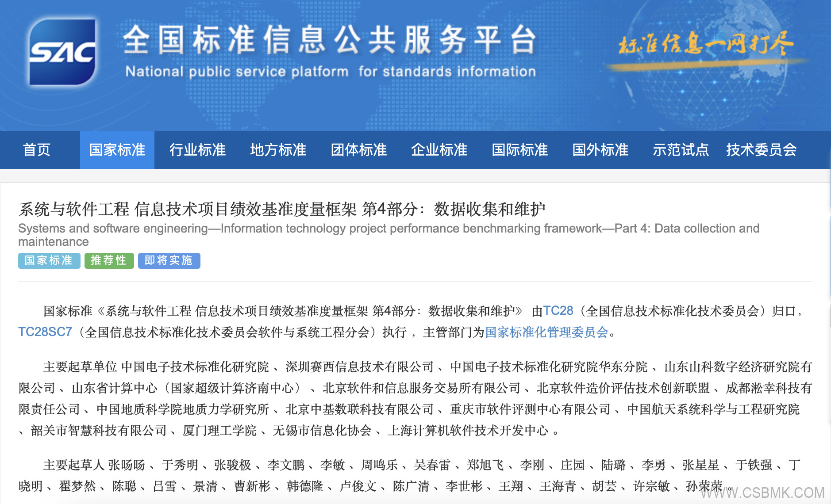The image size is (831, 504).
Task: Click the 全国标准信息公共服务平台 site title
Action: pos(330,41)
